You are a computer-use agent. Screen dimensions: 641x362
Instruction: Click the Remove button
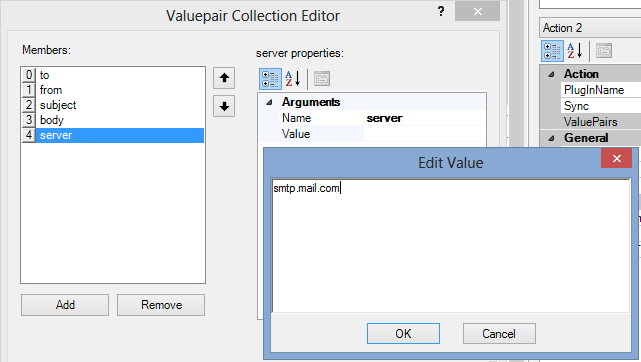pos(161,305)
